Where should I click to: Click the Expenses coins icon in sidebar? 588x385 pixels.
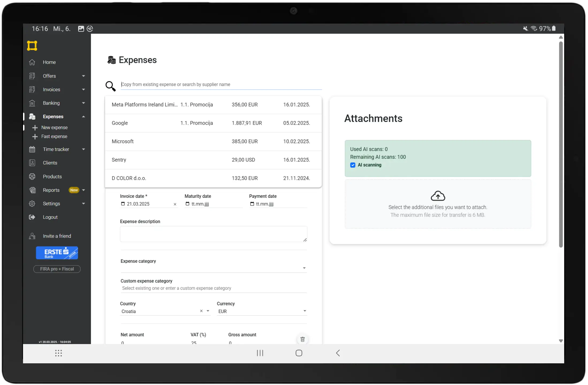(32, 117)
